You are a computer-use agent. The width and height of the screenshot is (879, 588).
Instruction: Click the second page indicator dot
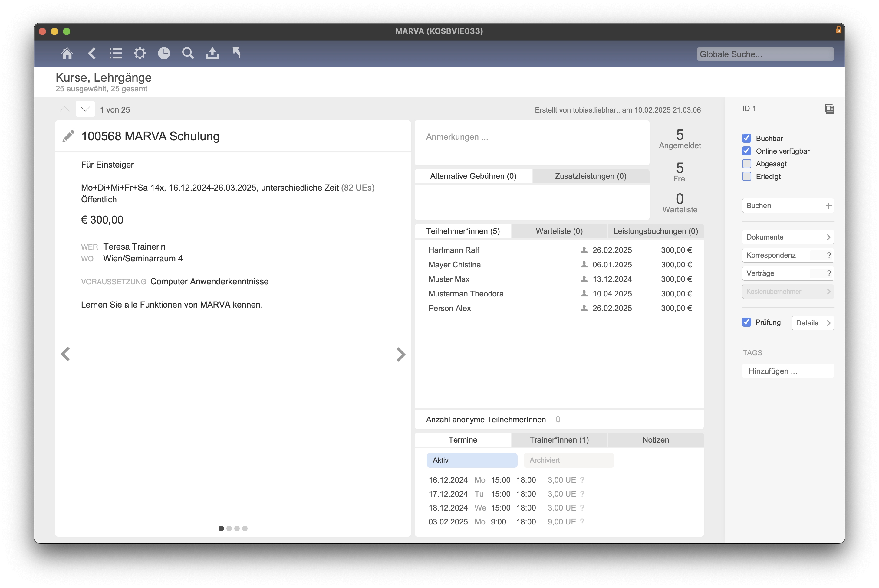coord(229,528)
